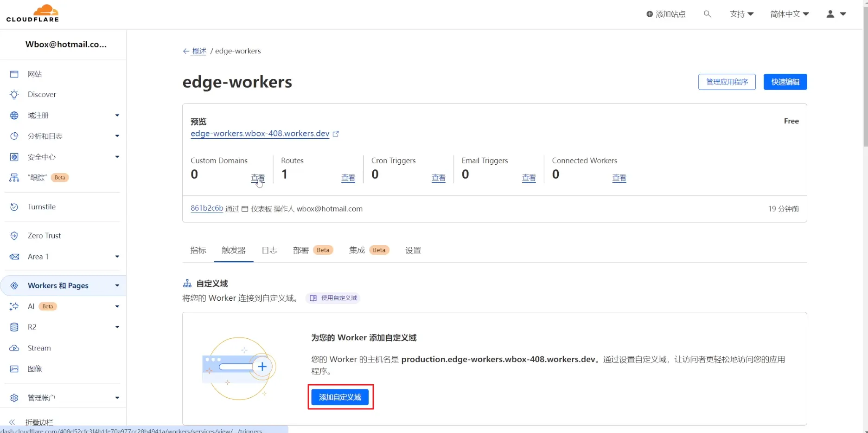Click the external link icon beside workers.dev URL
Image resolution: width=868 pixels, height=433 pixels.
coord(336,134)
